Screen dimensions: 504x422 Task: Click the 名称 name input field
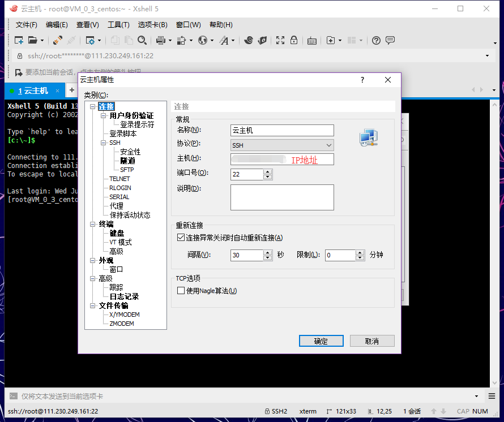click(282, 130)
